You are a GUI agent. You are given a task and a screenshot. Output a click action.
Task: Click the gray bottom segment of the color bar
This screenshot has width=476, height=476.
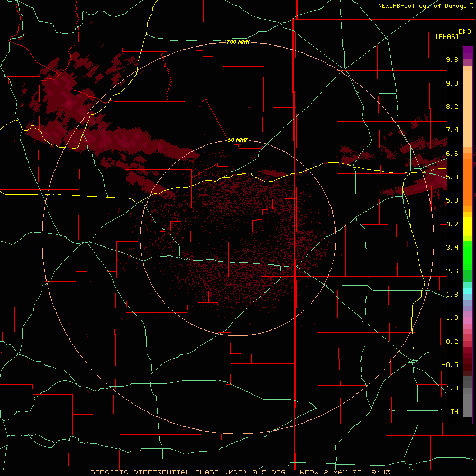(x=467, y=402)
